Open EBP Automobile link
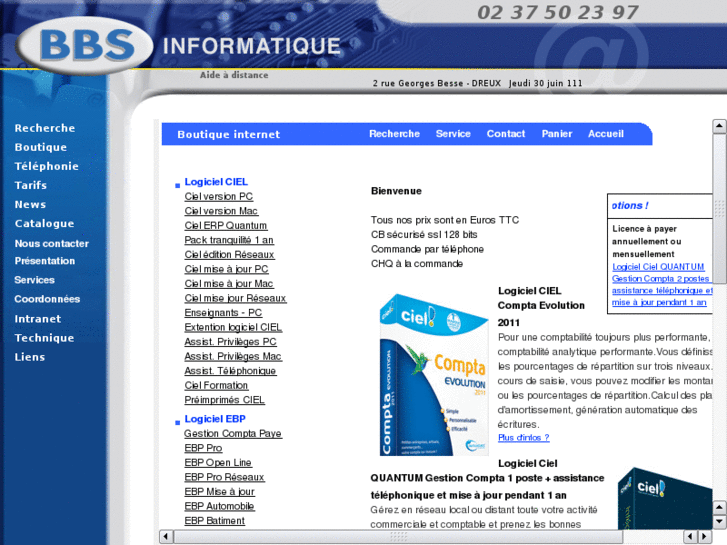This screenshot has height=545, width=727. point(219,506)
